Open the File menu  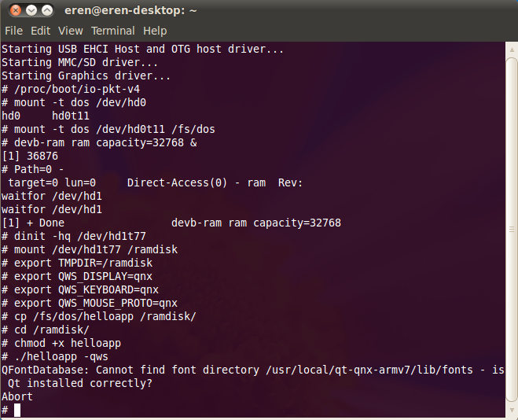(13, 31)
